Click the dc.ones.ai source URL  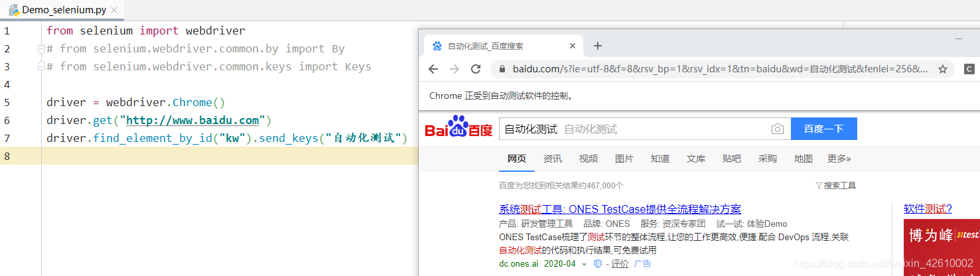tap(518, 263)
